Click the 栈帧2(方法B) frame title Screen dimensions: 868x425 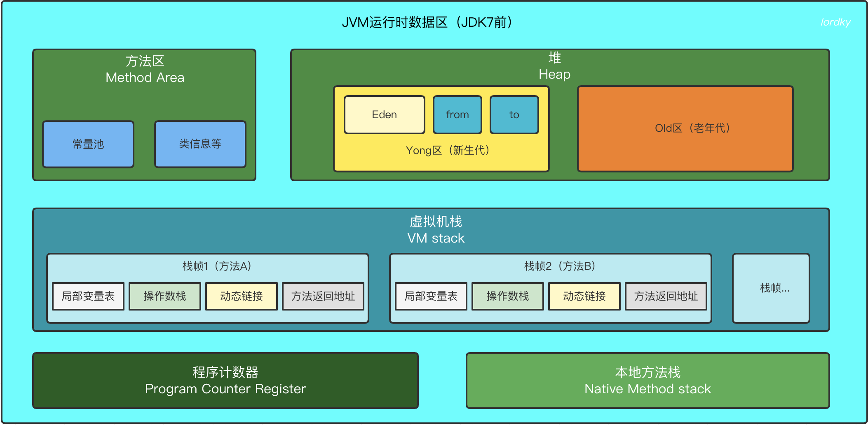pyautogui.click(x=560, y=266)
